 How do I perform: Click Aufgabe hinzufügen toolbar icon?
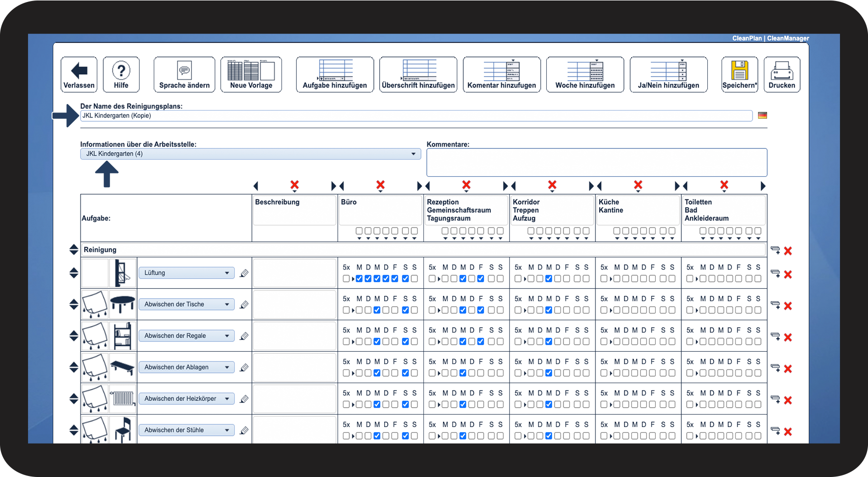pyautogui.click(x=335, y=75)
